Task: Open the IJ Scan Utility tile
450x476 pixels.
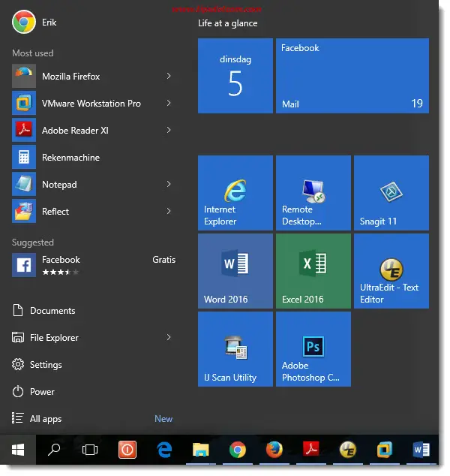Action: (x=235, y=349)
